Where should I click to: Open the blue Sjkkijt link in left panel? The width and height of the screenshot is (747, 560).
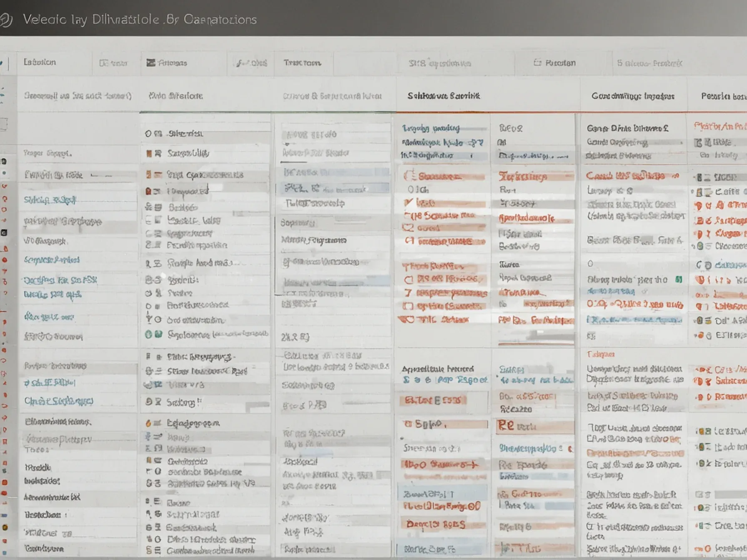coord(50,200)
